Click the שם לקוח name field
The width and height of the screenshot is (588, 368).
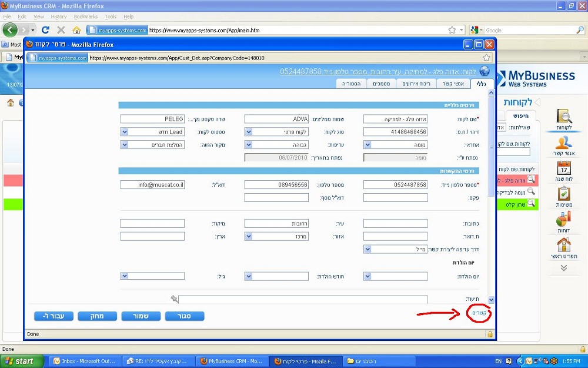coord(395,119)
